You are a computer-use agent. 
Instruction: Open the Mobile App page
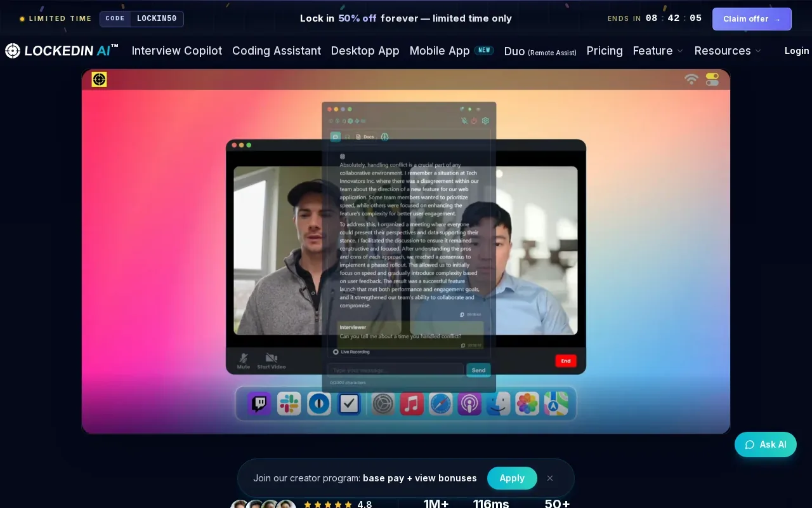tap(452, 51)
